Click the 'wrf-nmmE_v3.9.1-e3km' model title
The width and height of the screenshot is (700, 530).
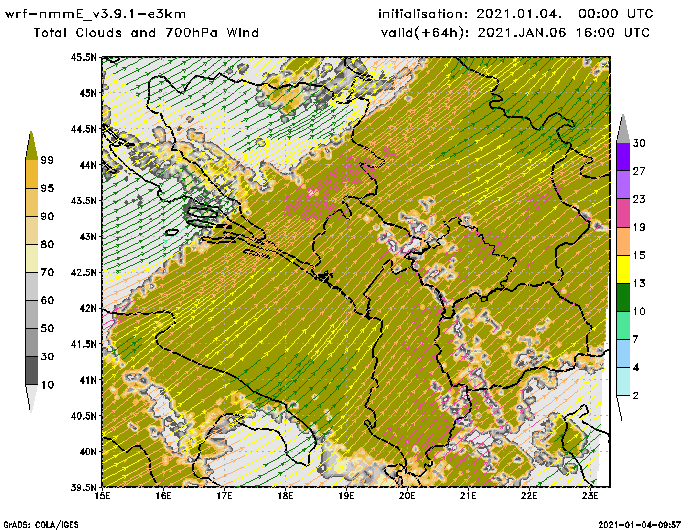click(95, 14)
